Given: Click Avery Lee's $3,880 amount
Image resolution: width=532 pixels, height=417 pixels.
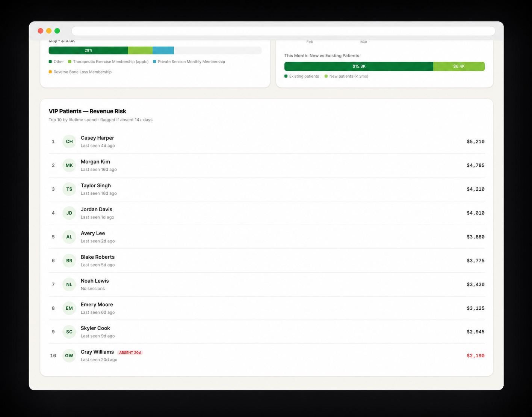Looking at the screenshot, I should tap(475, 237).
